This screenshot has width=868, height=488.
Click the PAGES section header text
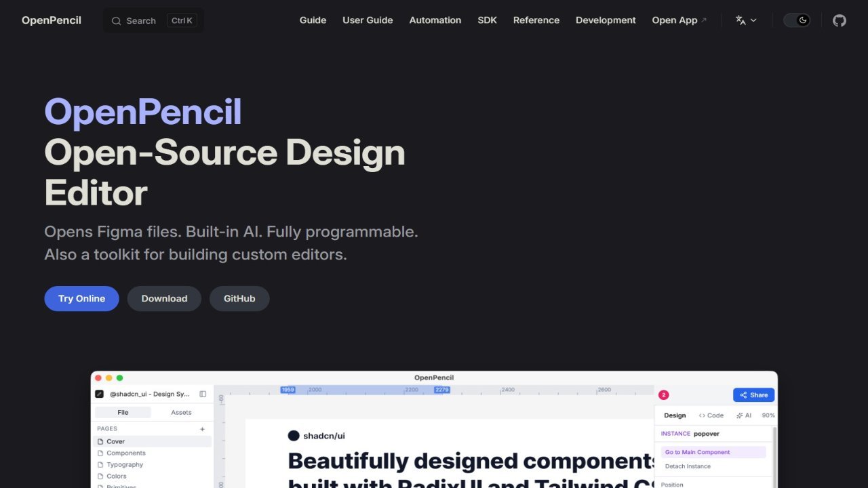point(107,429)
